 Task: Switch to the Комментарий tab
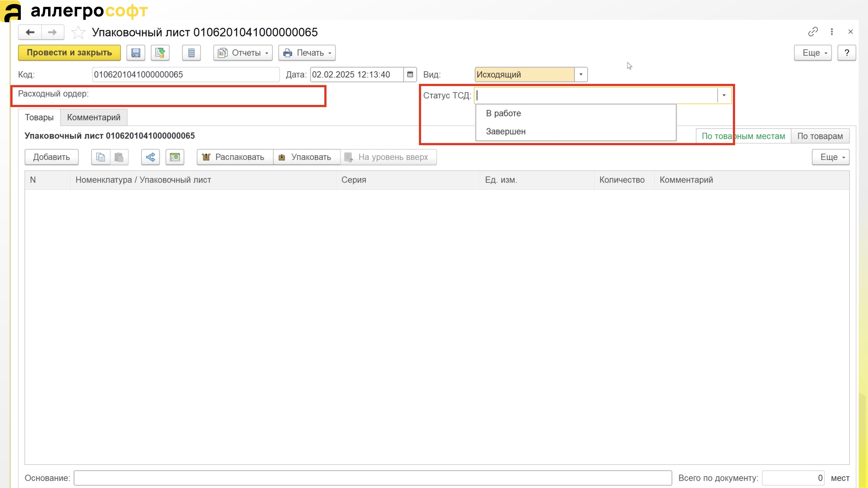[94, 117]
